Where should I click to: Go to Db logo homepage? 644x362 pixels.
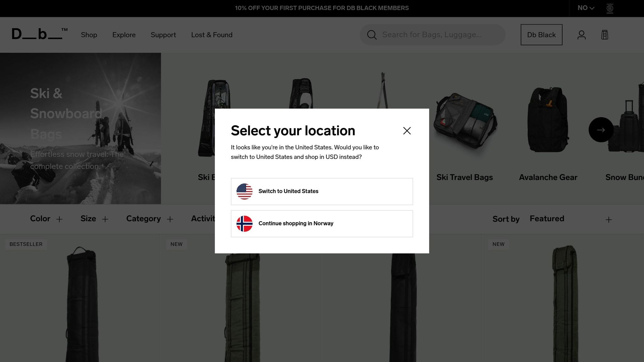coord(39,34)
